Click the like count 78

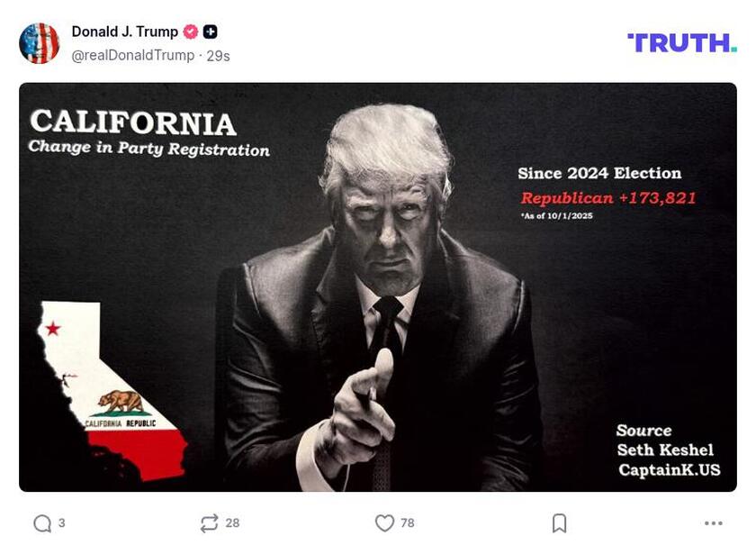click(408, 521)
